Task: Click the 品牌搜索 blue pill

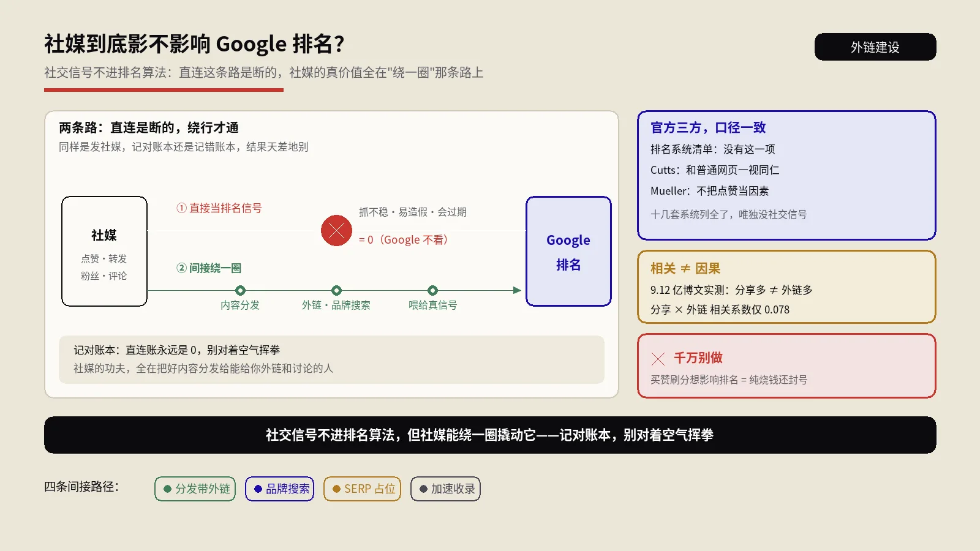Action: tap(279, 489)
